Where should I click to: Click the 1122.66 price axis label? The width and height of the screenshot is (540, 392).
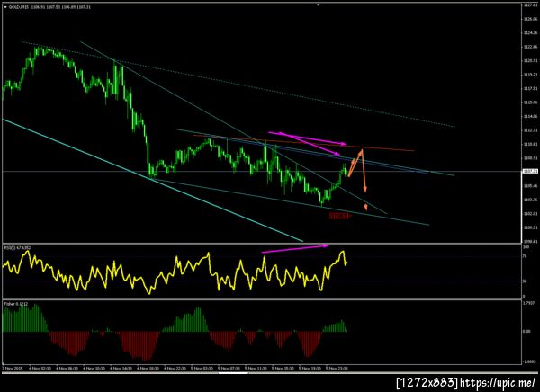point(530,47)
